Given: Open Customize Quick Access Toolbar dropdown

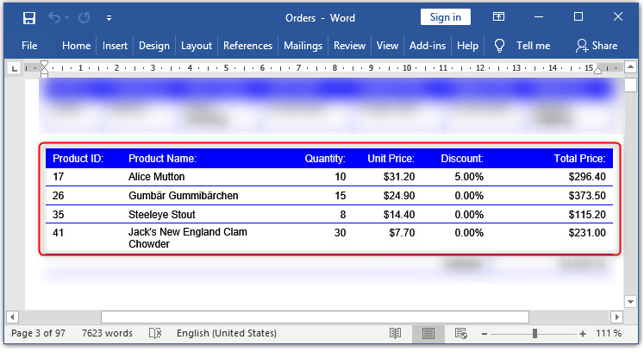Looking at the screenshot, I should click(x=109, y=18).
